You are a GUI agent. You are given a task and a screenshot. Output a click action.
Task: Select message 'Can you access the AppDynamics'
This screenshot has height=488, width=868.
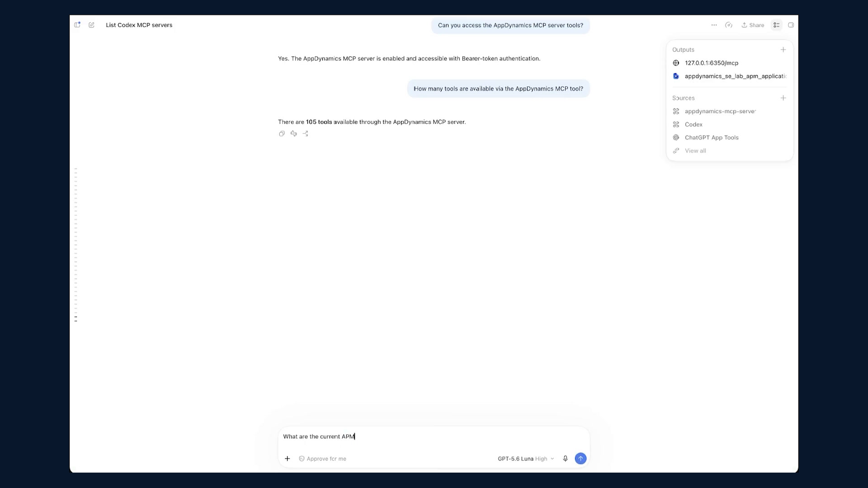point(510,25)
